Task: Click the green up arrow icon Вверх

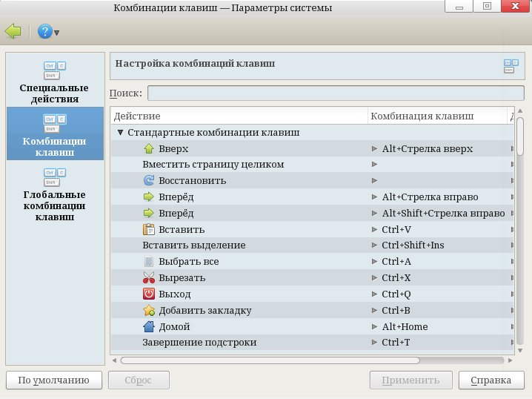Action: click(x=149, y=148)
